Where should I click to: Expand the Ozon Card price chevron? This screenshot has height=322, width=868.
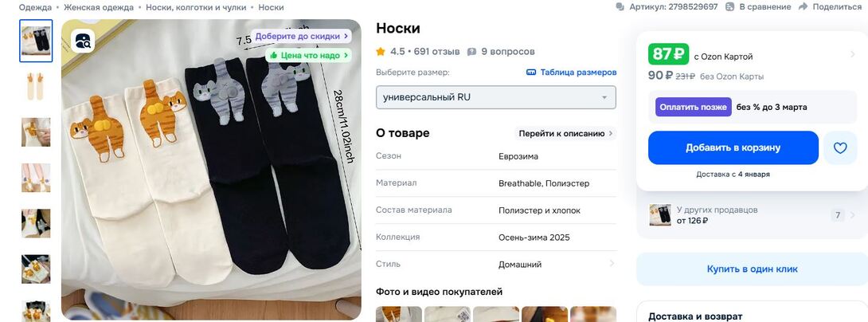(853, 54)
